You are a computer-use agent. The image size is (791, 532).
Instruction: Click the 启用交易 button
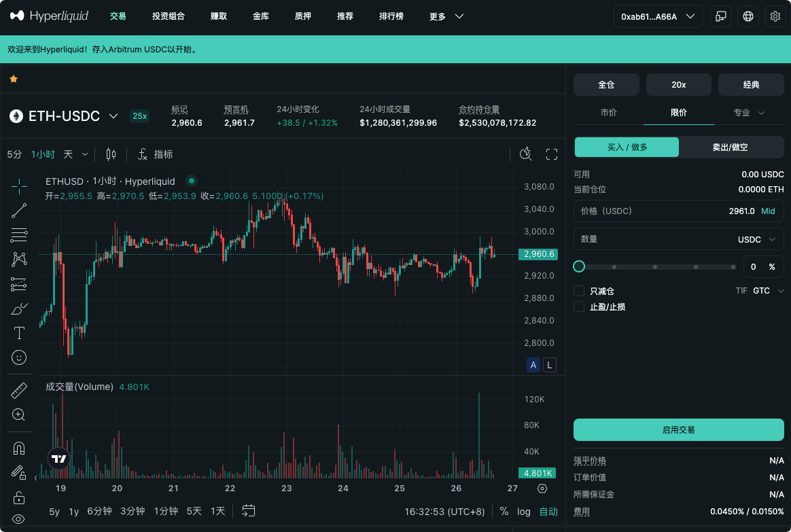tap(678, 429)
